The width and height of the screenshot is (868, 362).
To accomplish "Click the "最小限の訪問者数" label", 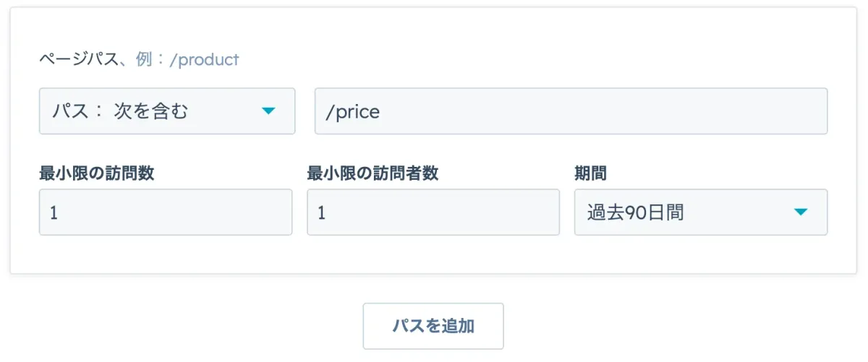I will pyautogui.click(x=373, y=173).
